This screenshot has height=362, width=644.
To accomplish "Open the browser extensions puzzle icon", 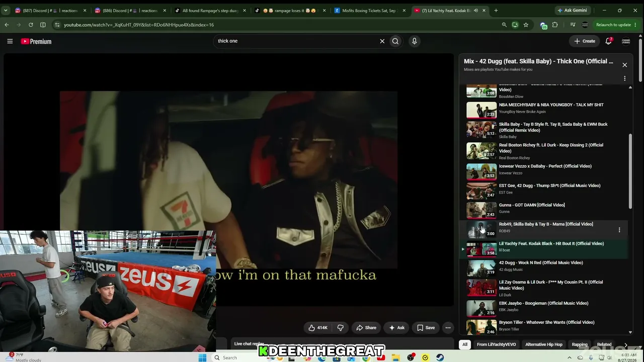I will (555, 25).
